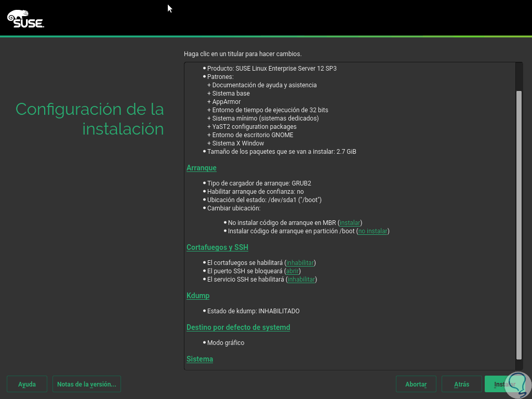Open Destino por defecto de systemd
Image resolution: width=532 pixels, height=399 pixels.
[x=238, y=327]
